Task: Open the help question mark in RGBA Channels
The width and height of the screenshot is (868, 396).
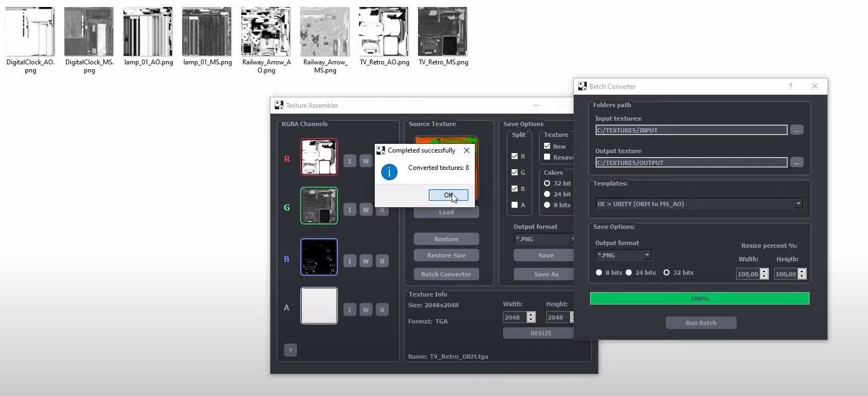Action: click(x=290, y=350)
